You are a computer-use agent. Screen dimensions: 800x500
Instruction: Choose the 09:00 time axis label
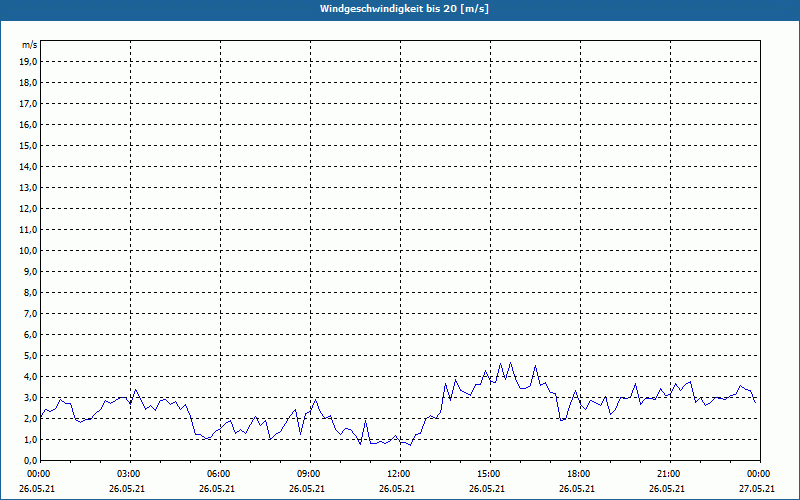click(x=309, y=474)
